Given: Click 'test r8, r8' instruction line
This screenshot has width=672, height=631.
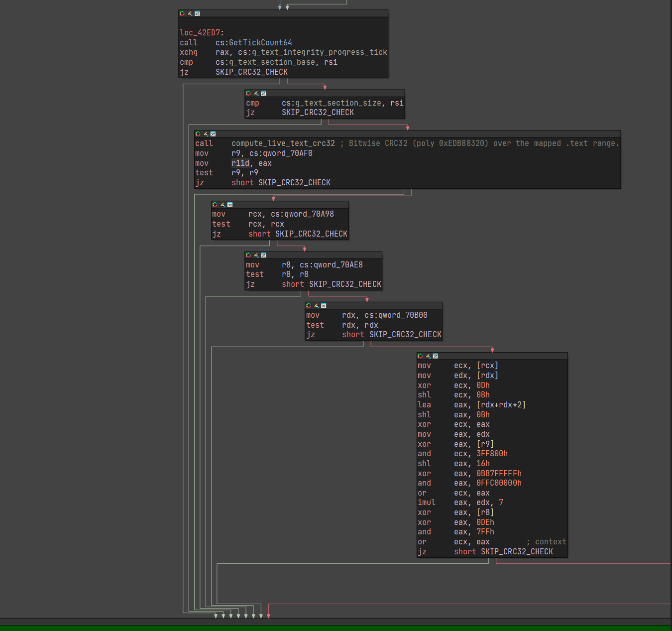Looking at the screenshot, I should 277,274.
